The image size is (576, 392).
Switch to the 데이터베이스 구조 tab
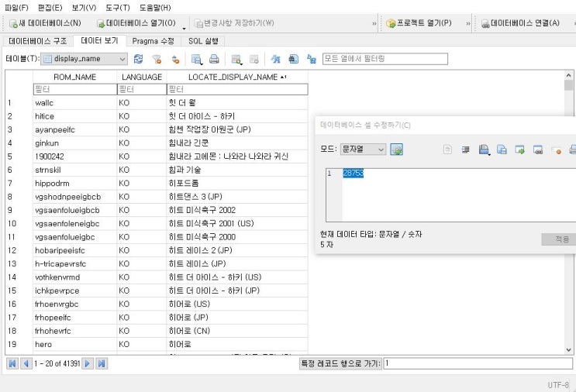38,41
